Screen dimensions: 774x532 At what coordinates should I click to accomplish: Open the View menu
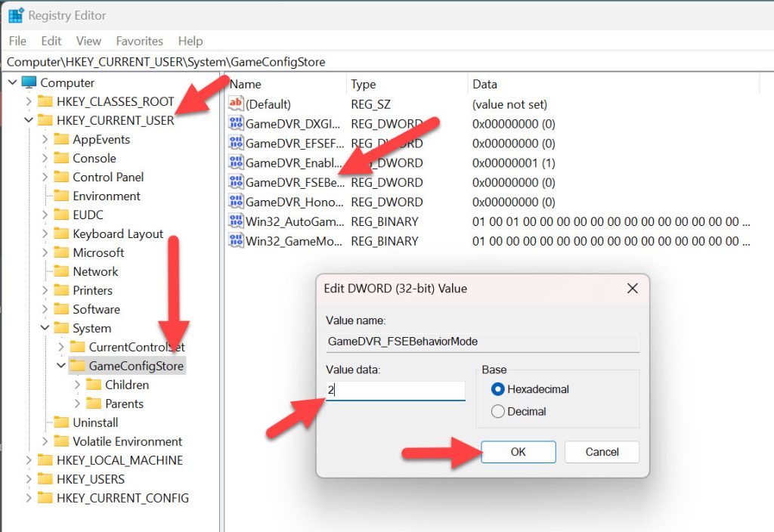(x=88, y=41)
